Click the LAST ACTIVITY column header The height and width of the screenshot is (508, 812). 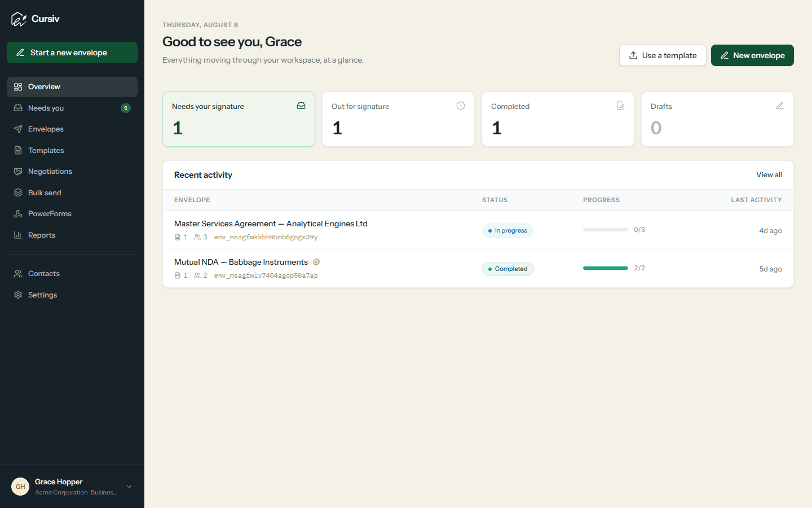coord(756,200)
